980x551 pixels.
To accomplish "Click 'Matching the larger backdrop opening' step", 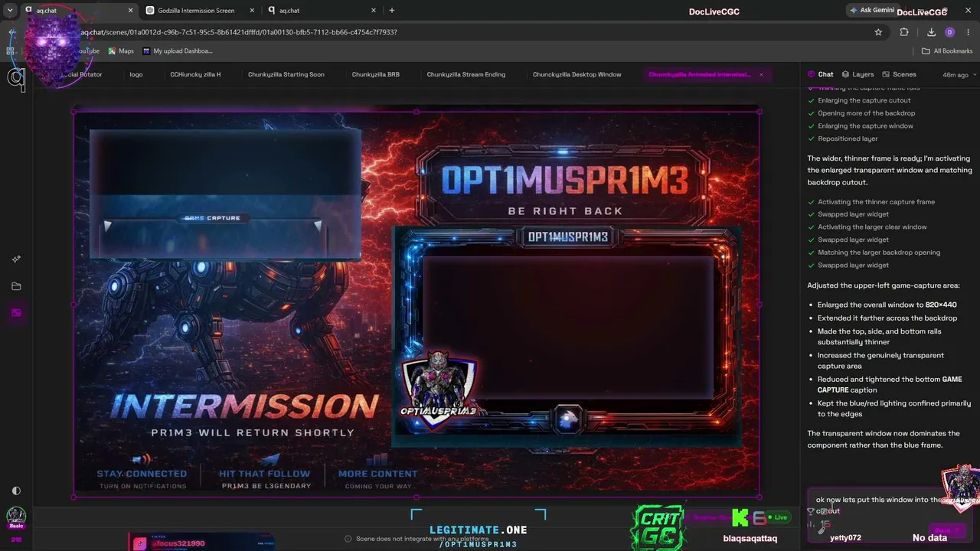I will click(878, 253).
